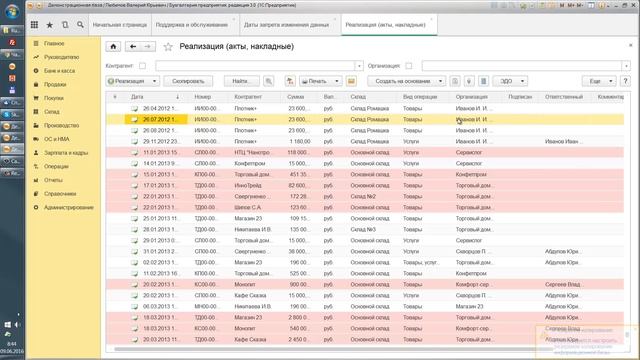
Task: Cancel search via magnifier icon beside Найти
Action: click(269, 81)
